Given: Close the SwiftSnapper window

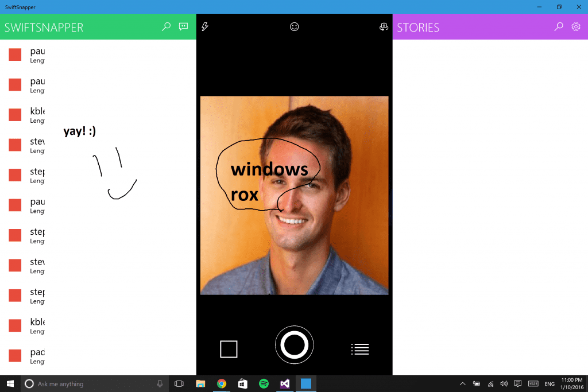Looking at the screenshot, I should coord(579,7).
